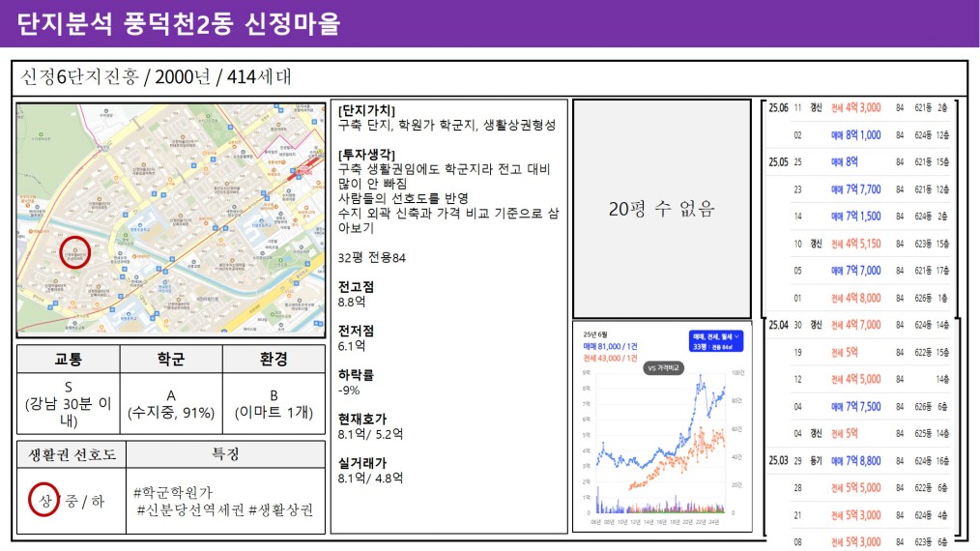Select the 전세 43,000 / 1건 chart label
The image size is (980, 551).
click(610, 359)
